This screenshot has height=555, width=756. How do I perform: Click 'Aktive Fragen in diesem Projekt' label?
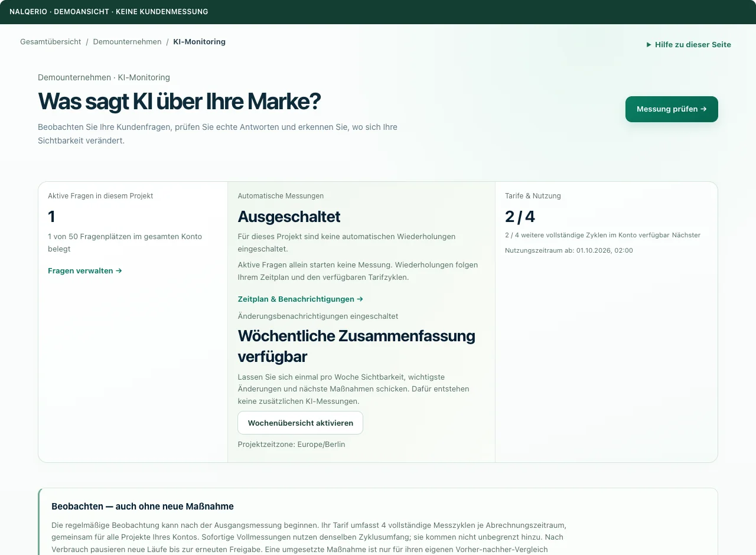click(100, 196)
